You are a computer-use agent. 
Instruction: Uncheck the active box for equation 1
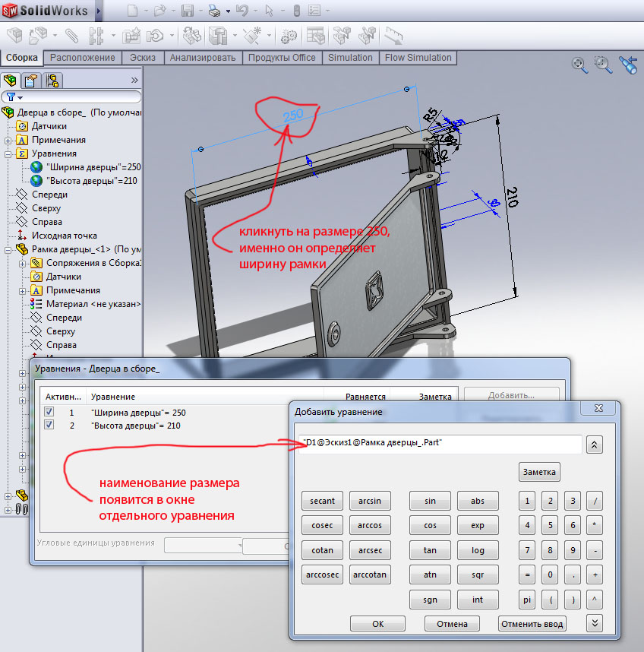point(49,413)
